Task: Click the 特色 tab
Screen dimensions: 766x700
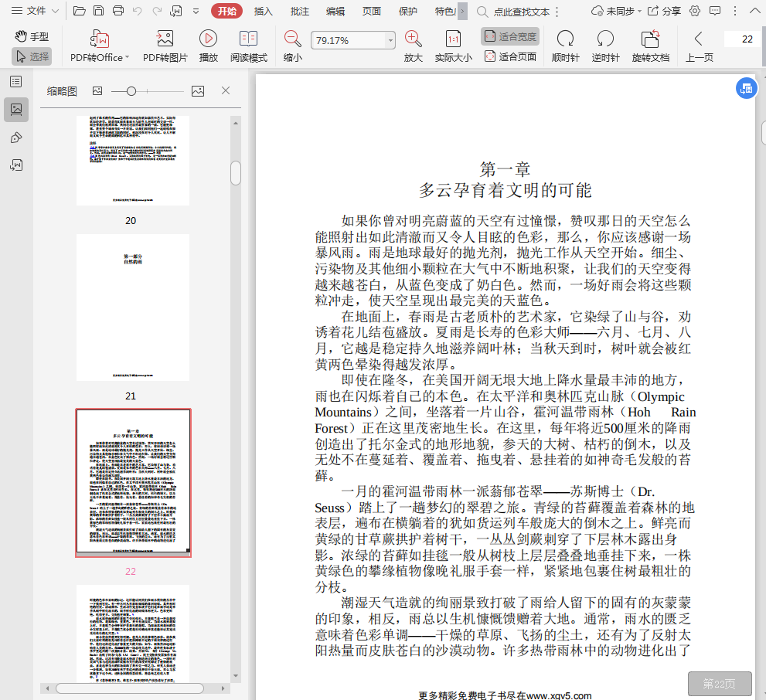Action: [444, 12]
